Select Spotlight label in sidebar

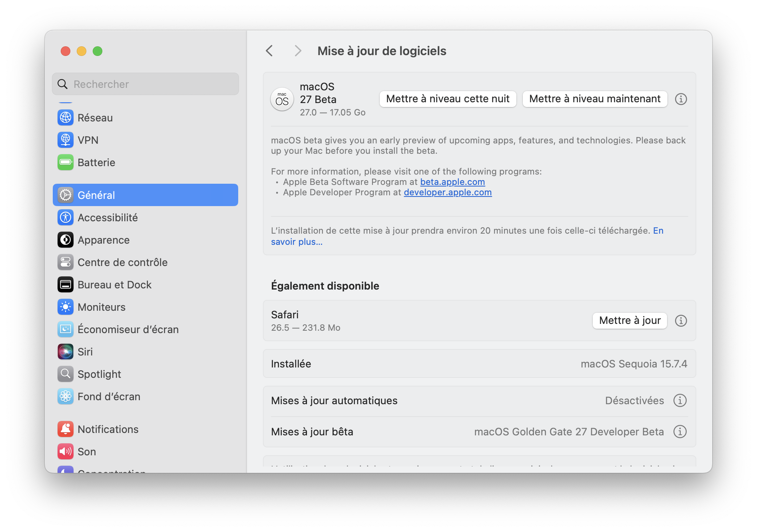coord(99,375)
